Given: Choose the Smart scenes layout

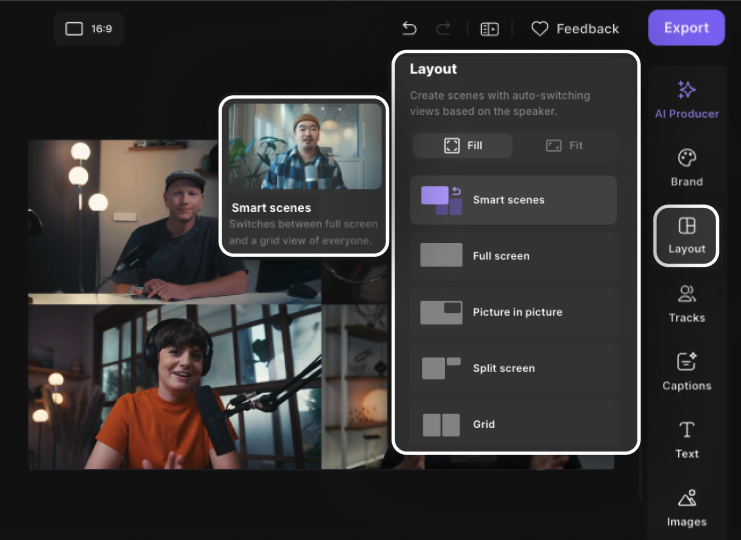Looking at the screenshot, I should click(x=513, y=200).
